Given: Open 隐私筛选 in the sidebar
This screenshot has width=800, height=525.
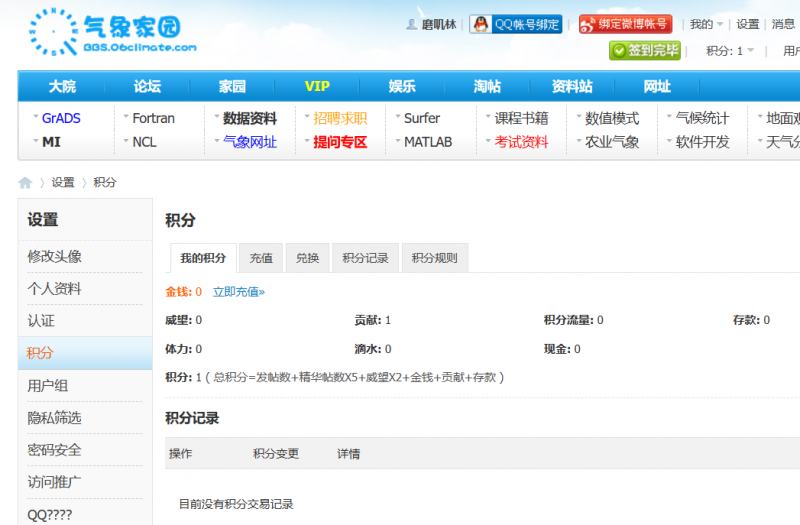Looking at the screenshot, I should (x=55, y=418).
